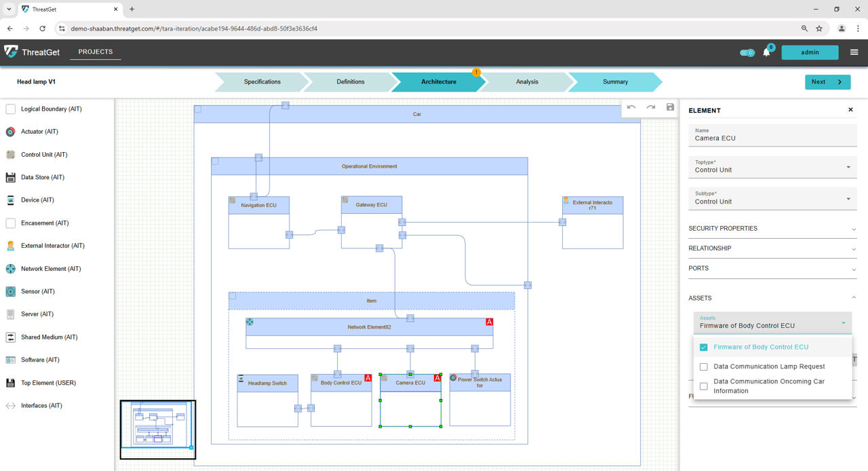Go to the Analysis step tab
The height and width of the screenshot is (471, 868).
tap(527, 82)
